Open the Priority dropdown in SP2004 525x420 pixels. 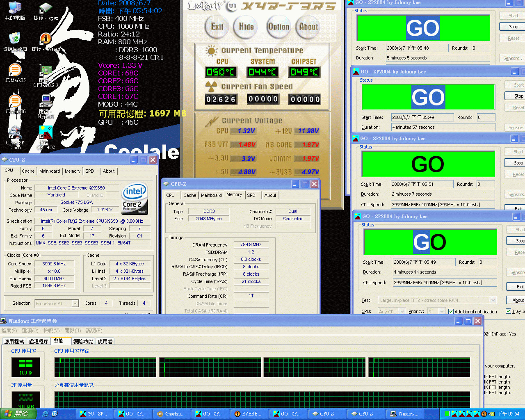click(x=442, y=312)
